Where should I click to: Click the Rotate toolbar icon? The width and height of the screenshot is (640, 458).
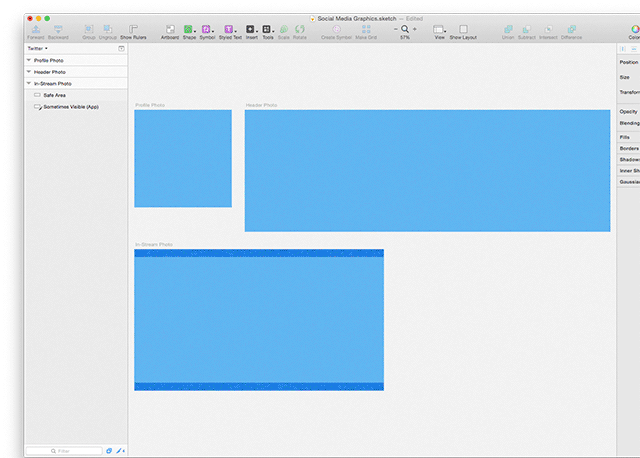pos(300,29)
